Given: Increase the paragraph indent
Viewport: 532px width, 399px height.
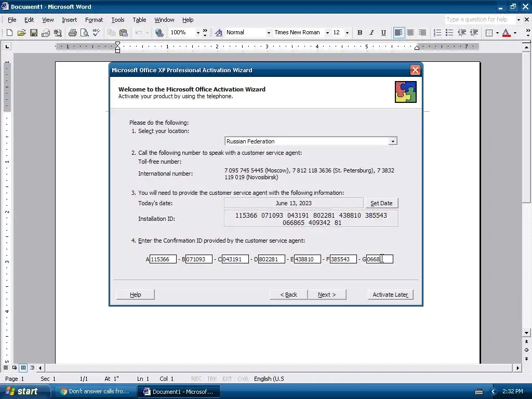Looking at the screenshot, I should [474, 33].
